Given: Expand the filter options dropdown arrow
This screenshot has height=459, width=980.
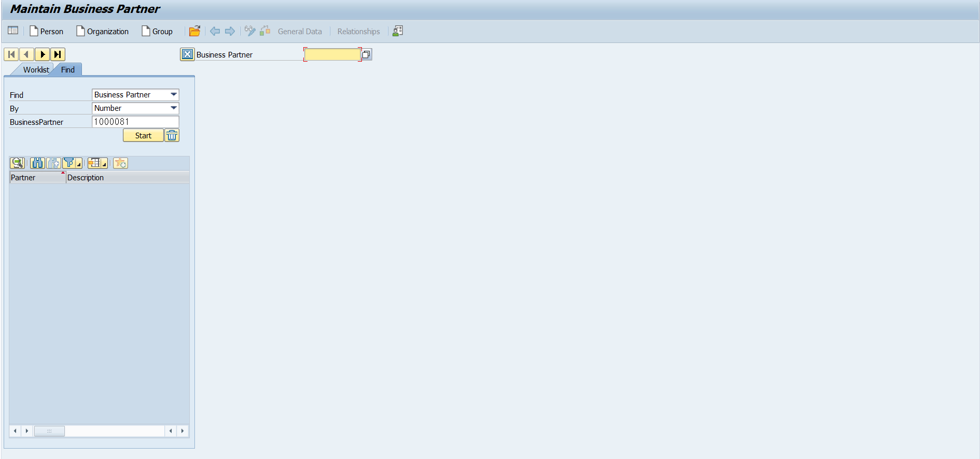Looking at the screenshot, I should coord(79,163).
